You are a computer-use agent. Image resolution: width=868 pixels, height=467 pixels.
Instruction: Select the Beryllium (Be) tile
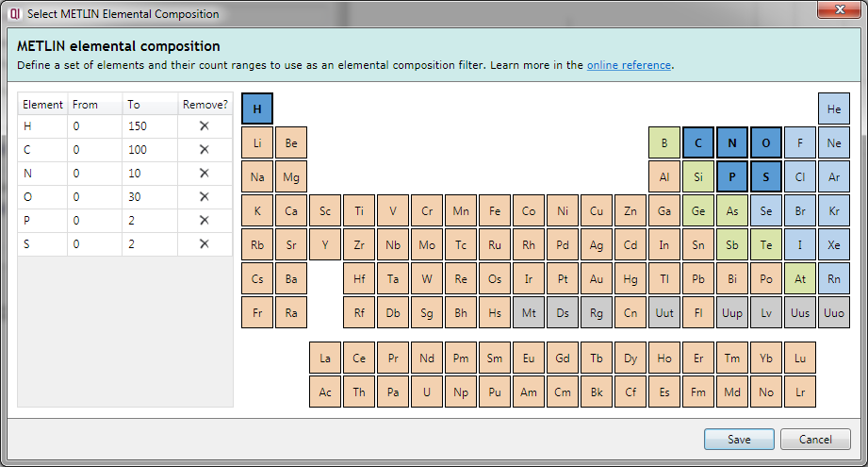pos(291,142)
